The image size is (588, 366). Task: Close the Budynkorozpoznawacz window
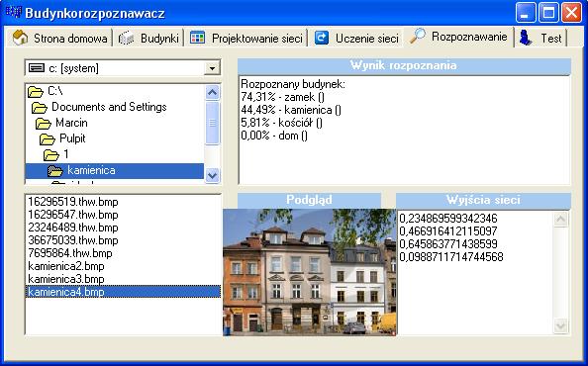571,13
